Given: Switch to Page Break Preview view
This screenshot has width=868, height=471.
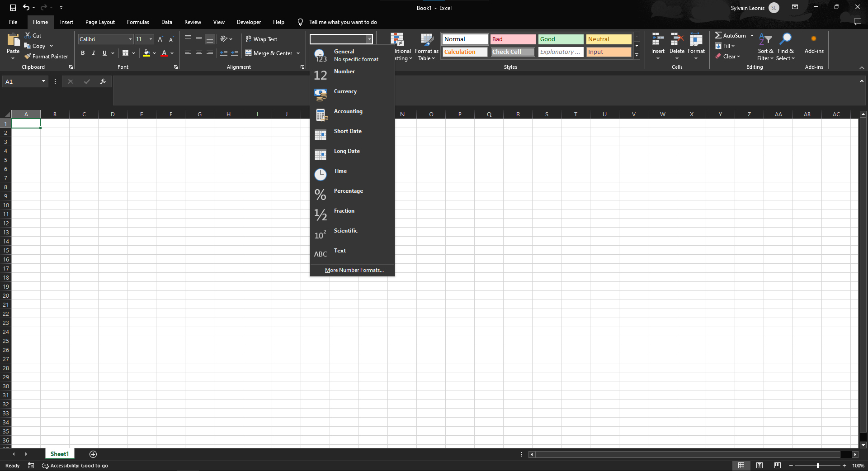Looking at the screenshot, I should (x=777, y=465).
